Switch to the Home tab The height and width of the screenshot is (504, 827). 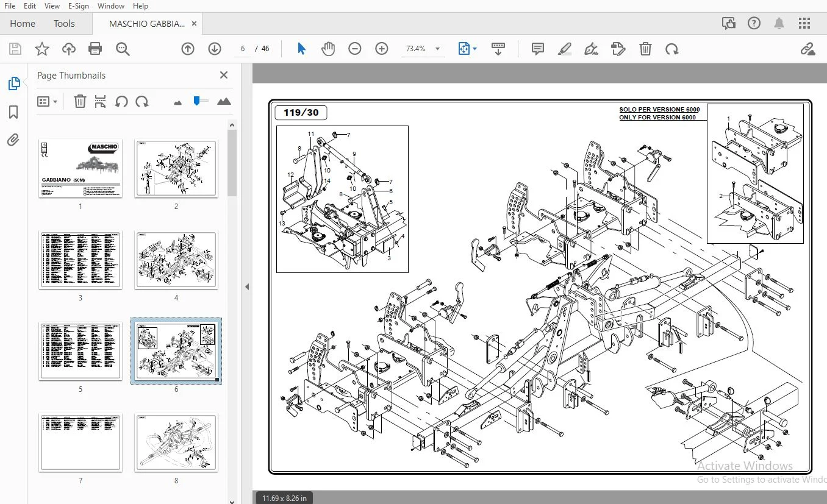click(x=23, y=24)
